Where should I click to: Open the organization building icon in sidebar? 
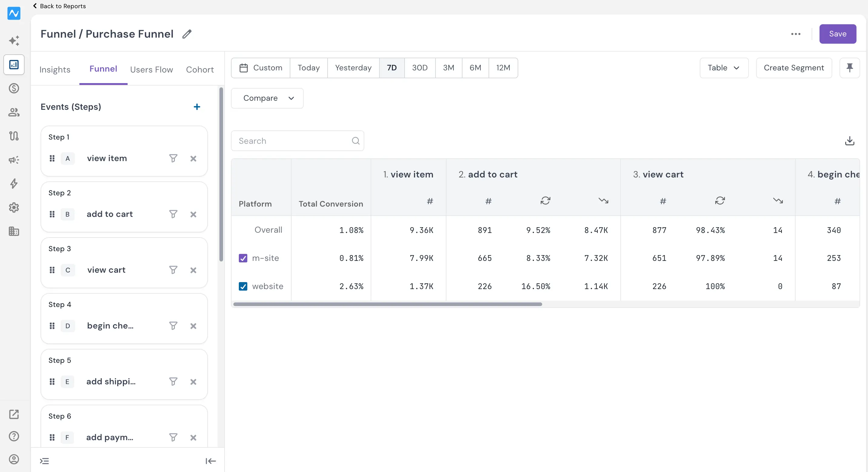point(14,231)
